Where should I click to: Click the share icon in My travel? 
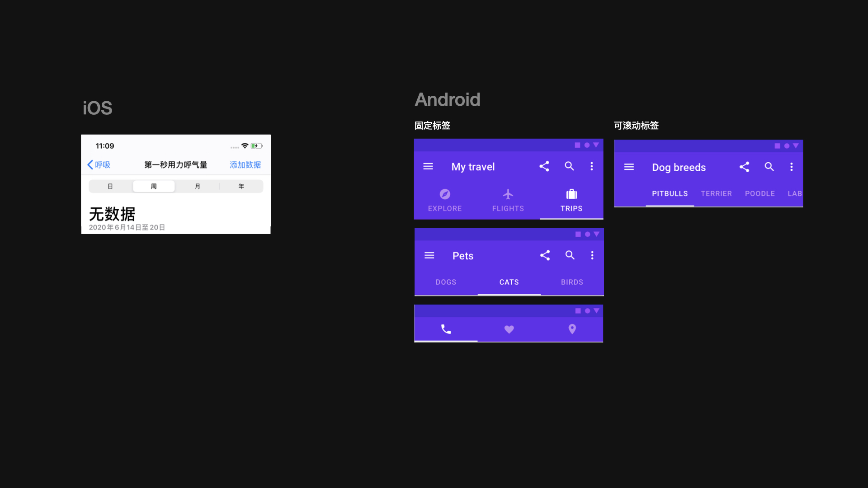[x=543, y=166]
